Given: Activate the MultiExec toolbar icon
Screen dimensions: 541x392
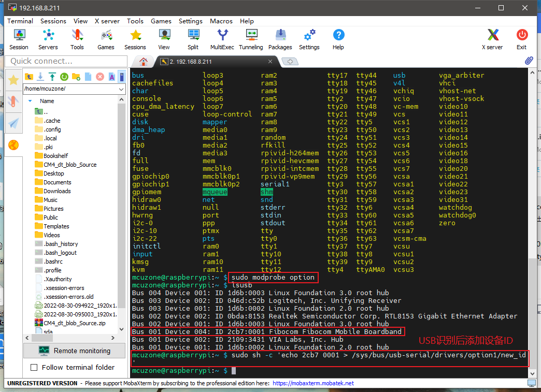Looking at the screenshot, I should [222, 40].
